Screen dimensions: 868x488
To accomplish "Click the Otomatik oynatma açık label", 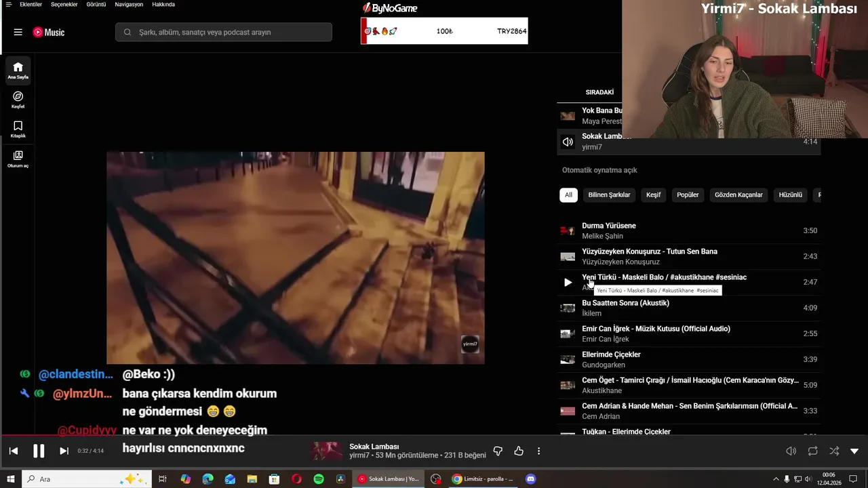I will point(599,170).
